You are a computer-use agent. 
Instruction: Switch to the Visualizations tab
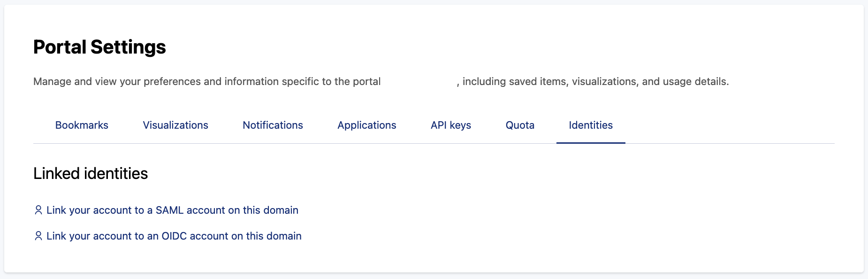(x=175, y=125)
